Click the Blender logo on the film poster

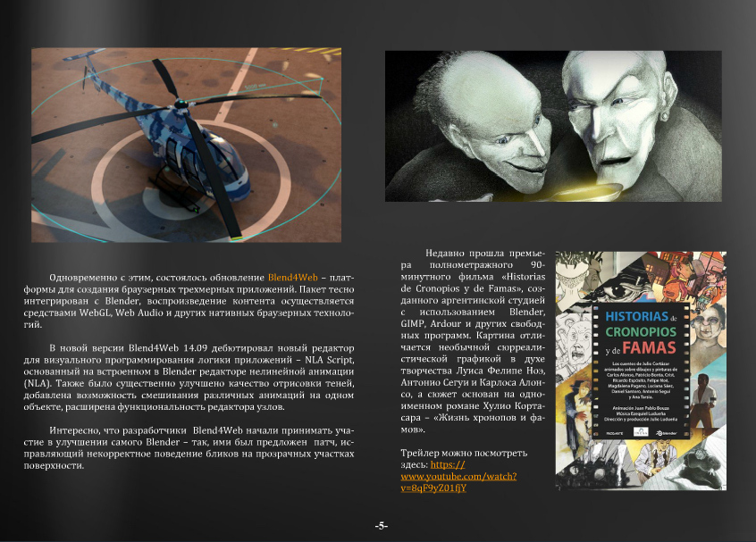666,433
